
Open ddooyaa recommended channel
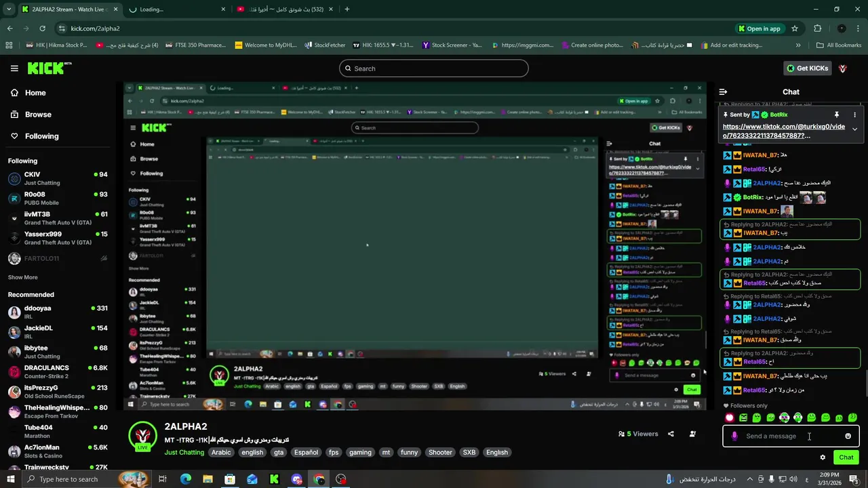coord(58,312)
